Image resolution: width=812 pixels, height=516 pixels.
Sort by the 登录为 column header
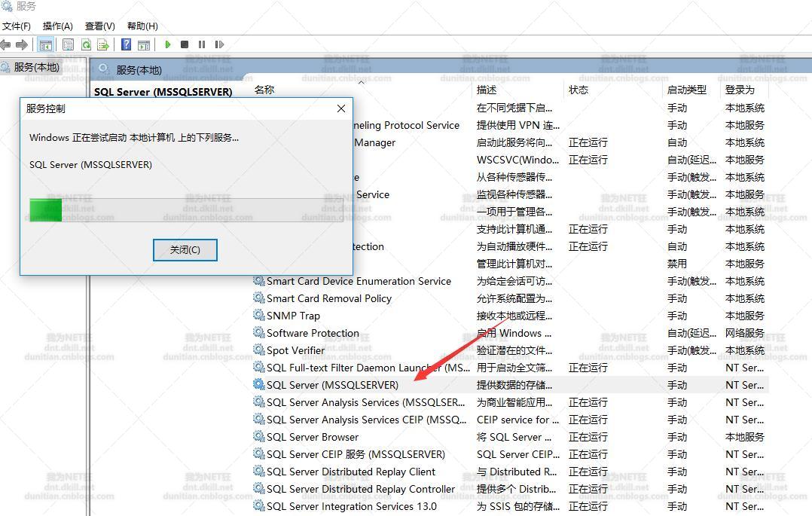click(740, 90)
